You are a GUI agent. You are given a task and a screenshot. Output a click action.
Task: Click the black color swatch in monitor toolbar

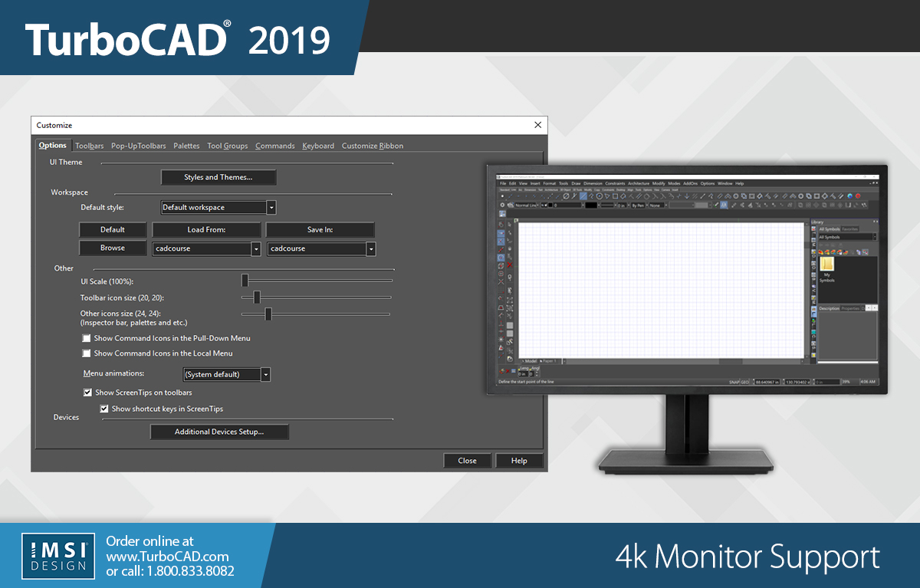coord(591,205)
